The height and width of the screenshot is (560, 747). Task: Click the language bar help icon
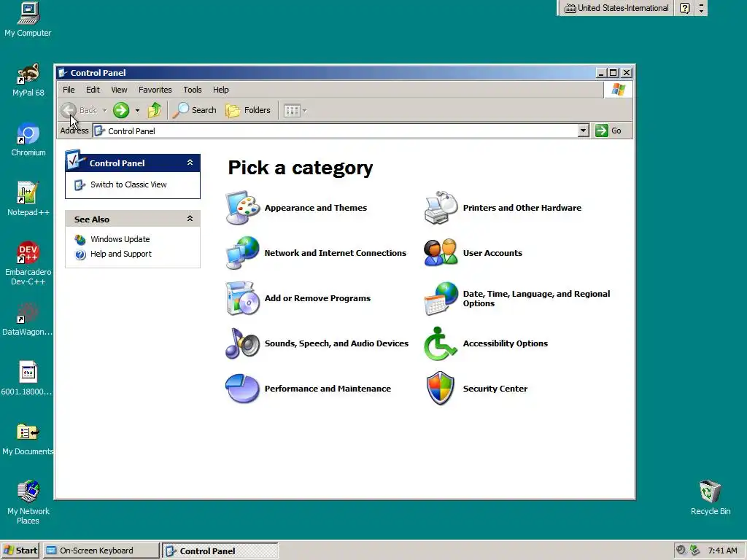[x=684, y=8]
